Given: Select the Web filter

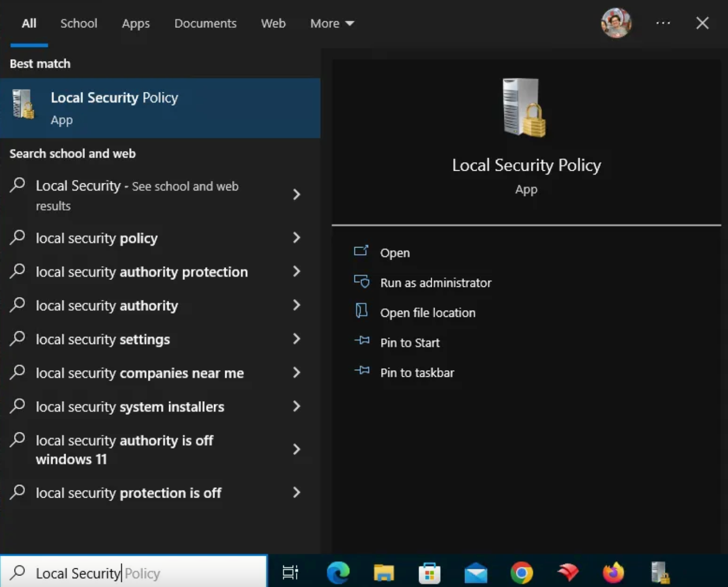Looking at the screenshot, I should click(x=273, y=23).
